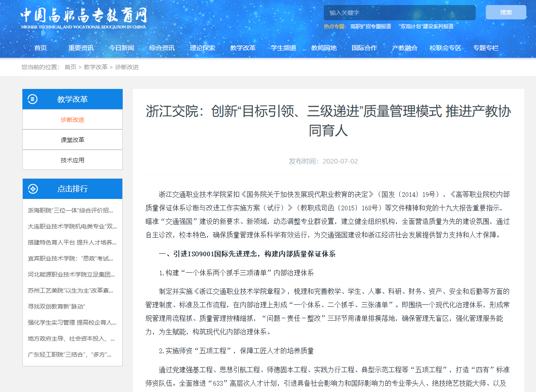Click the 搜索 search button
This screenshot has height=392, width=536.
(506, 13)
